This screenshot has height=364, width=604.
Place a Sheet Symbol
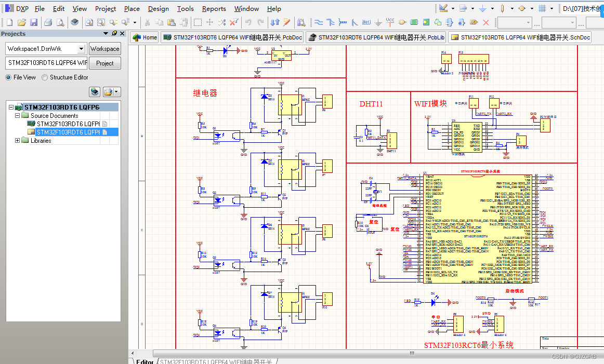tap(414, 23)
